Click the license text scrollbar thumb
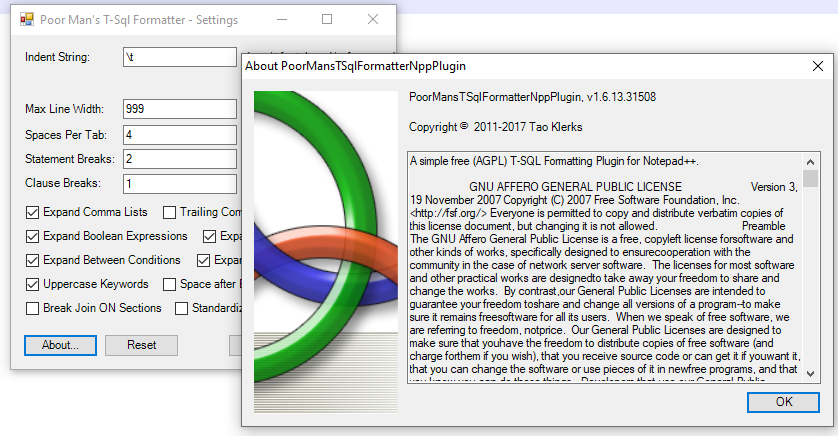Image resolution: width=838 pixels, height=436 pixels. (x=811, y=178)
